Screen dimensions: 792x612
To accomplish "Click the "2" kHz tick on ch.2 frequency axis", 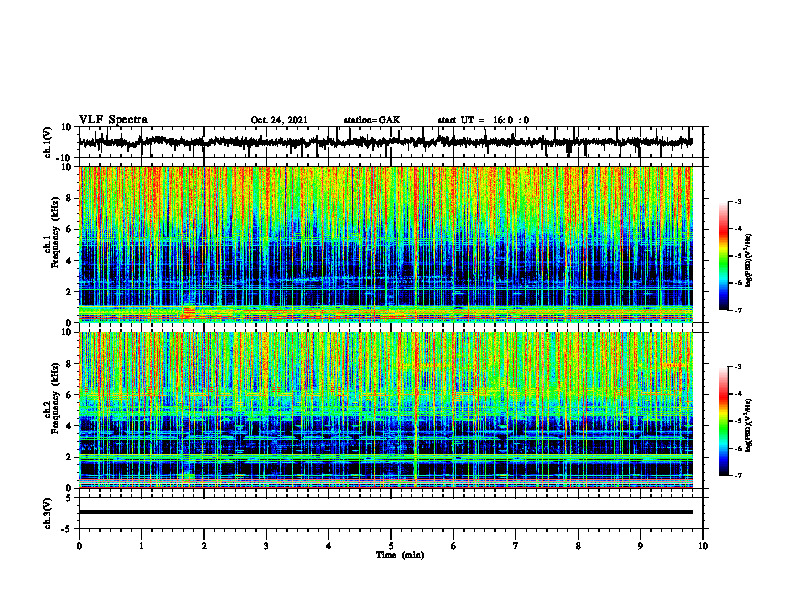I will [69, 457].
